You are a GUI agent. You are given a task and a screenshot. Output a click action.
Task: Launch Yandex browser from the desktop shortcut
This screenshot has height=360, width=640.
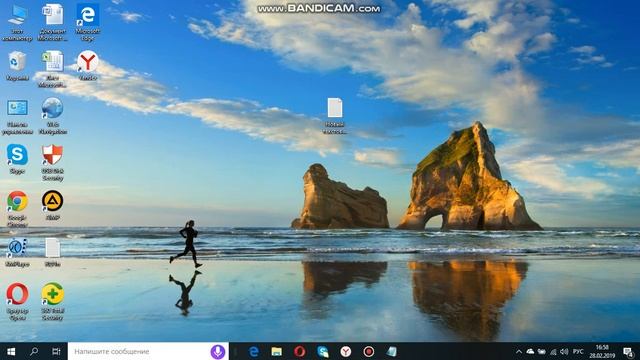[88, 66]
